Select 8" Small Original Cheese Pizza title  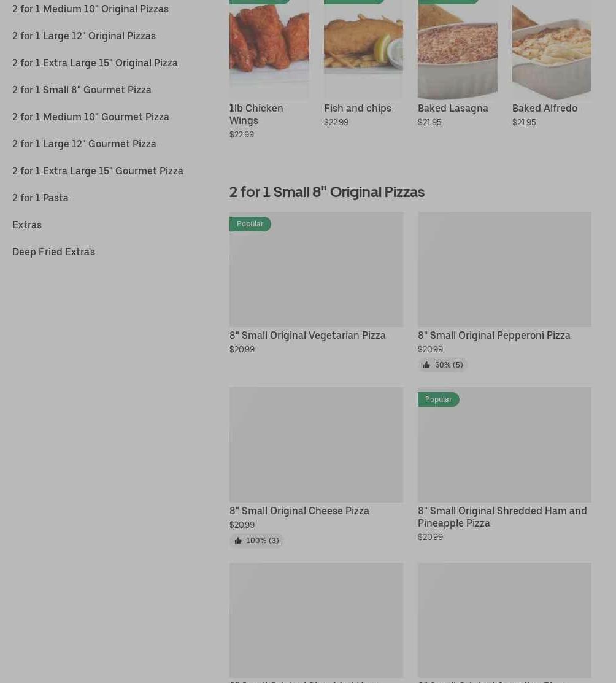tap(299, 511)
